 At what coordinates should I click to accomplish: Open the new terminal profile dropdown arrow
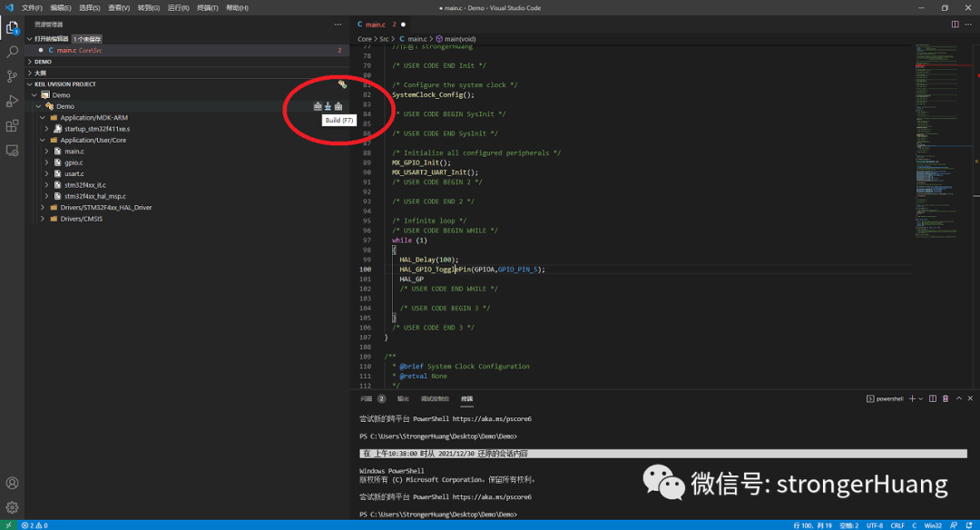[x=920, y=398]
